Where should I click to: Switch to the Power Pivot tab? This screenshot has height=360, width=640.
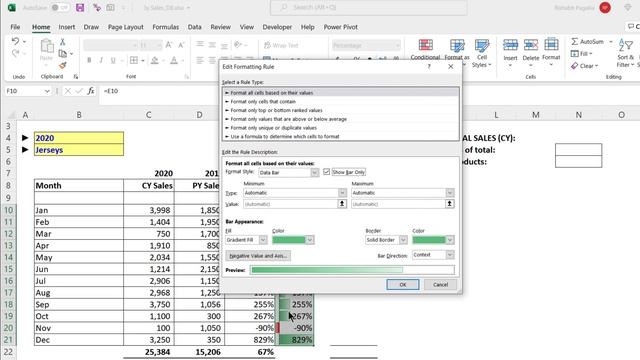click(x=340, y=27)
